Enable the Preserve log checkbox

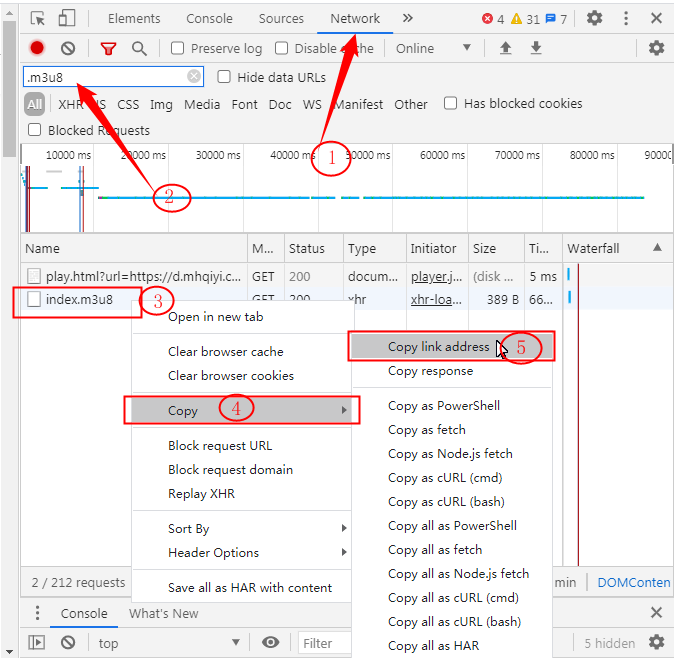[178, 48]
